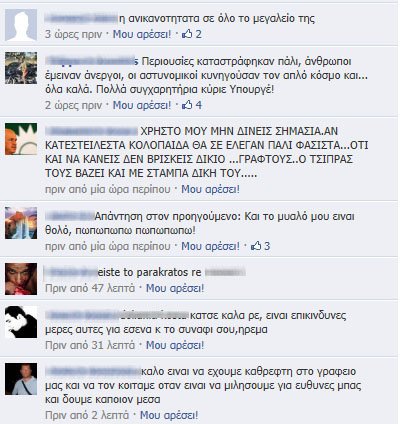Click thumbs-up icon showing 4 likes

pyautogui.click(x=187, y=105)
